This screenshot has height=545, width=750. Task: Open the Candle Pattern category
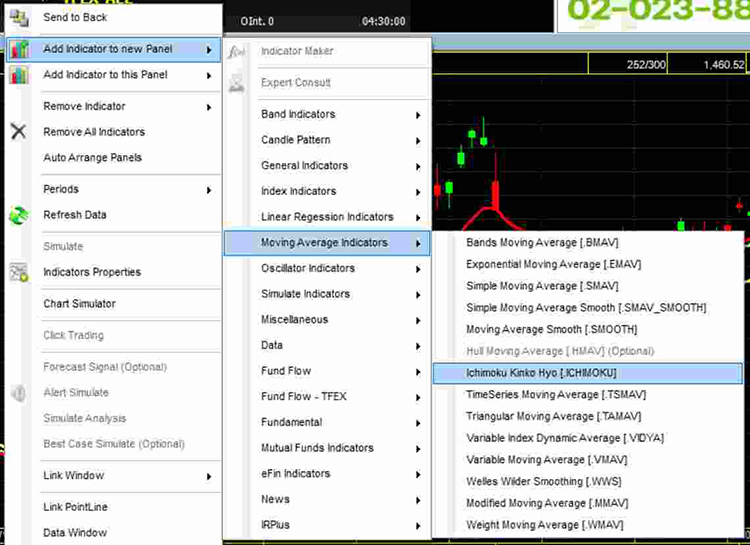[296, 140]
